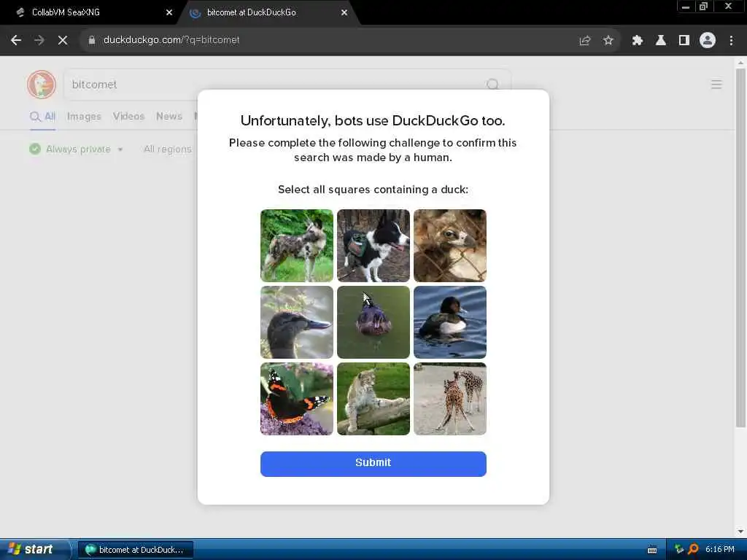Close the bitcomet at DuckDuckGo tab

pyautogui.click(x=344, y=12)
